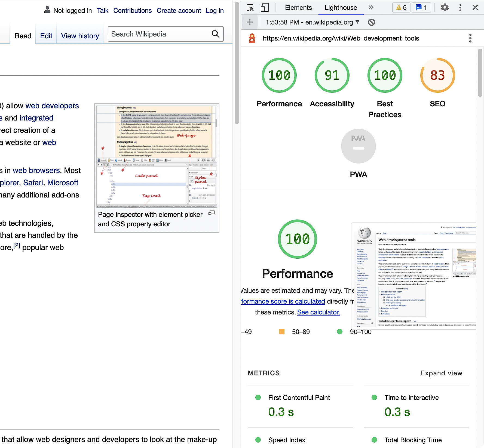Open the View history tab on Wikipedia
The height and width of the screenshot is (448, 484).
click(x=80, y=36)
